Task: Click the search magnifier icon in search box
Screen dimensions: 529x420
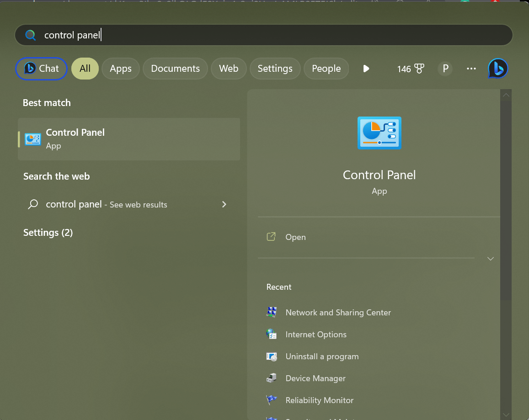Action: [30, 35]
